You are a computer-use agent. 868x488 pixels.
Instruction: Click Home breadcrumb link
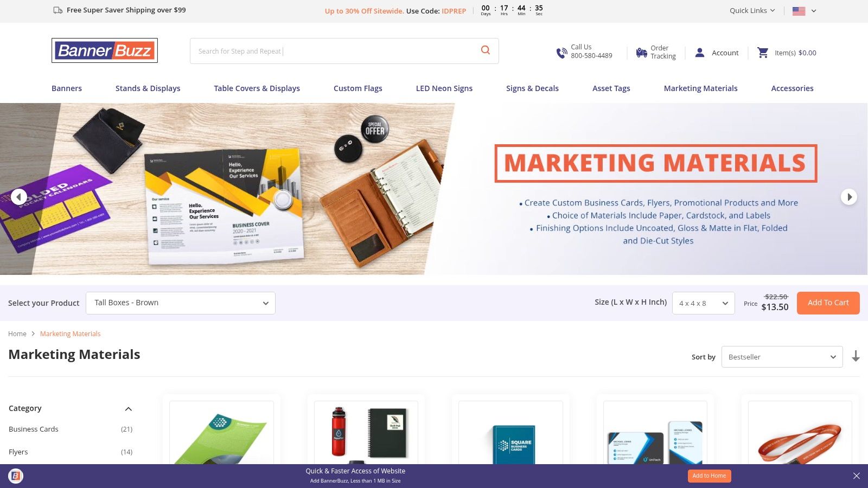pos(17,334)
